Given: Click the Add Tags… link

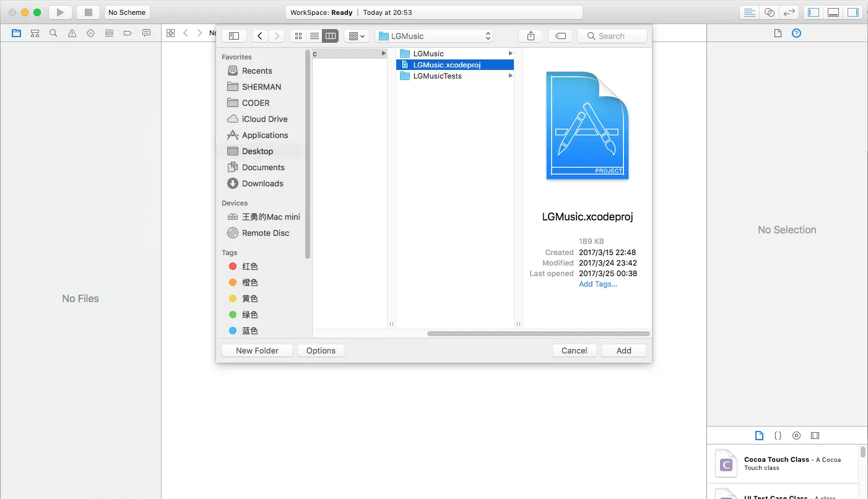Looking at the screenshot, I should click(x=598, y=284).
